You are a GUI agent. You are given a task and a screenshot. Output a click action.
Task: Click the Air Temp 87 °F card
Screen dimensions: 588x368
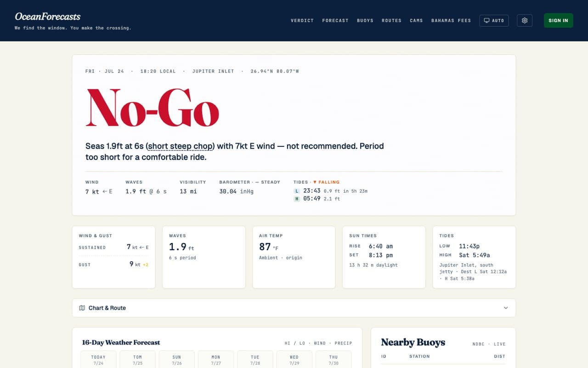tap(294, 257)
